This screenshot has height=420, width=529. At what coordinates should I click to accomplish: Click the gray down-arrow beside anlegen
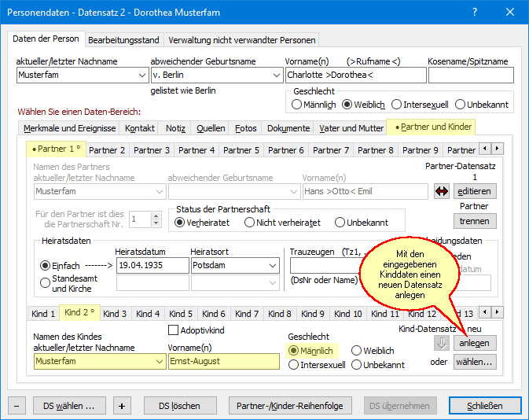pos(443,343)
